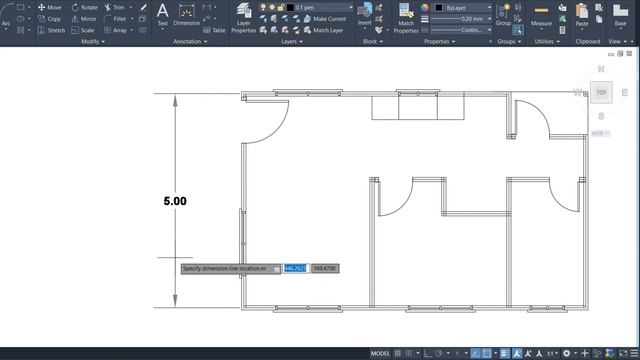The image size is (640, 360).
Task: Toggle layer freeze sun icon
Action: (272, 7)
